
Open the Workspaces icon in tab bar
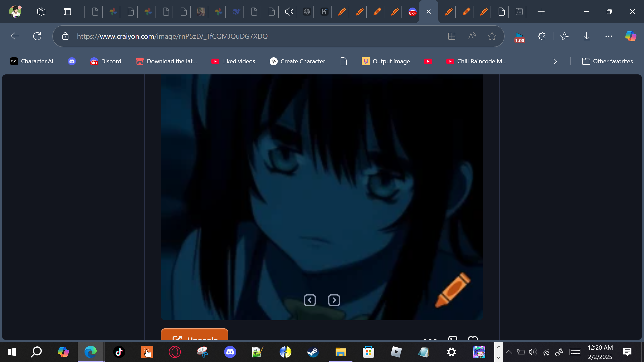pyautogui.click(x=41, y=12)
